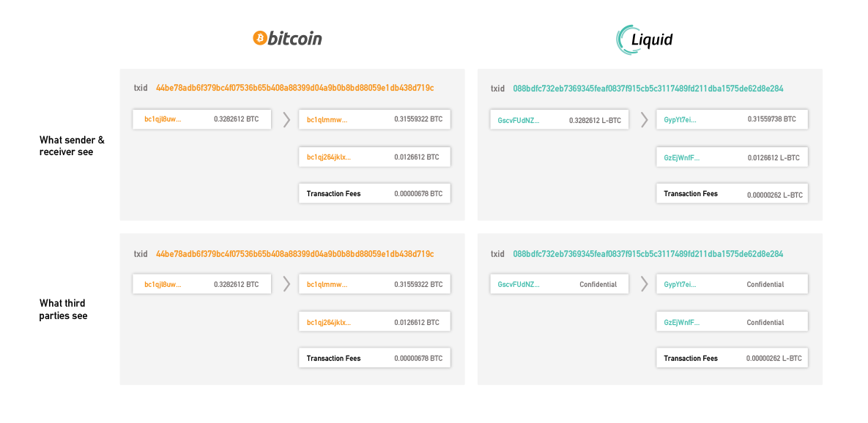Select GypYt7ei… output showing Confidential amount

[x=680, y=284]
